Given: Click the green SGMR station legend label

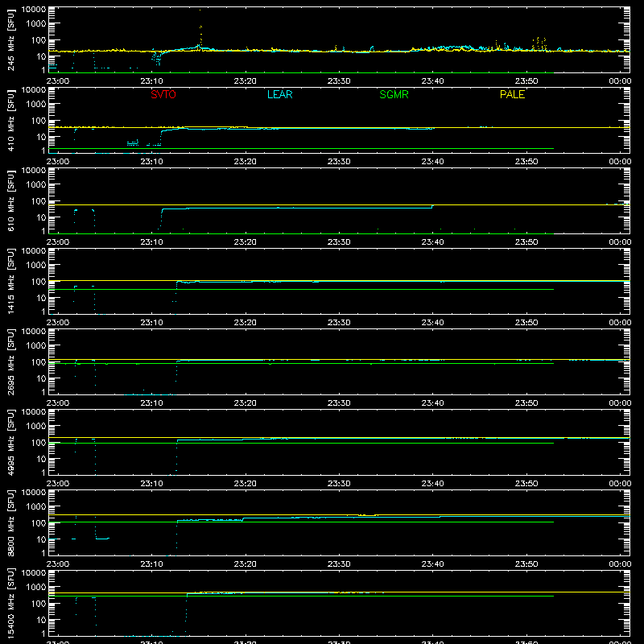Looking at the screenshot, I should (394, 94).
